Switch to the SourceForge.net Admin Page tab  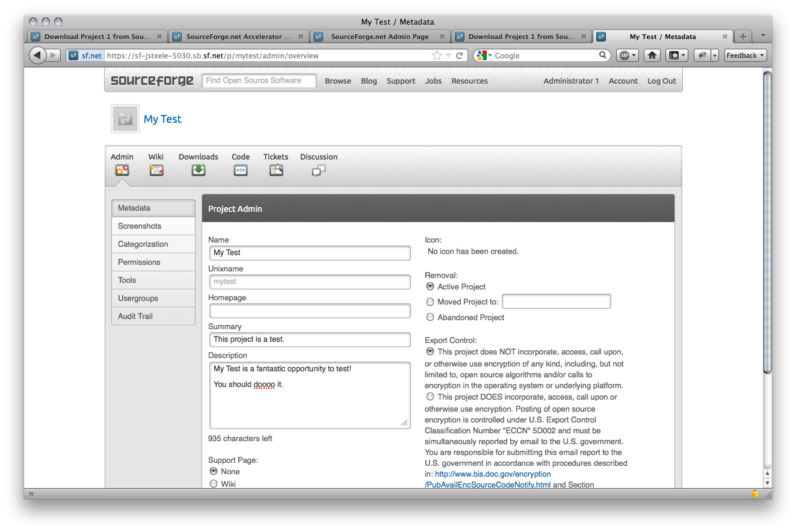[x=378, y=36]
